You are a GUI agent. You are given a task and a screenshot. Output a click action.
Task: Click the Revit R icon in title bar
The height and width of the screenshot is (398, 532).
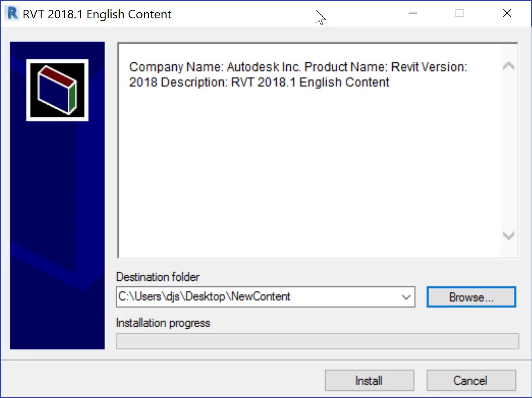(13, 13)
